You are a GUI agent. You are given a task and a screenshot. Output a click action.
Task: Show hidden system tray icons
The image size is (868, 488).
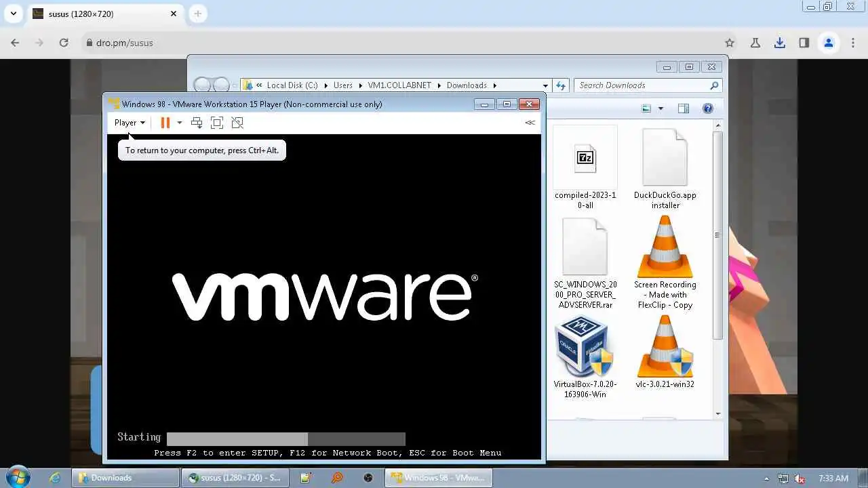pyautogui.click(x=767, y=479)
